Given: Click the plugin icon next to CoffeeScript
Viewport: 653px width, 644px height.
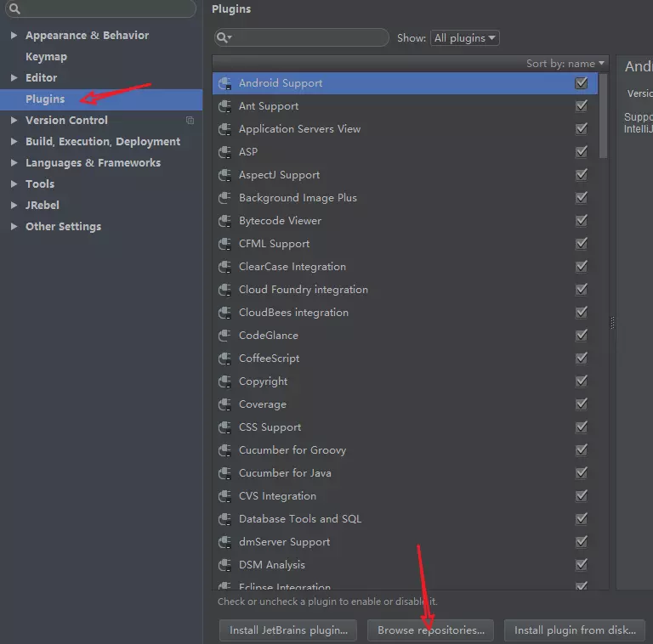Looking at the screenshot, I should [x=224, y=359].
